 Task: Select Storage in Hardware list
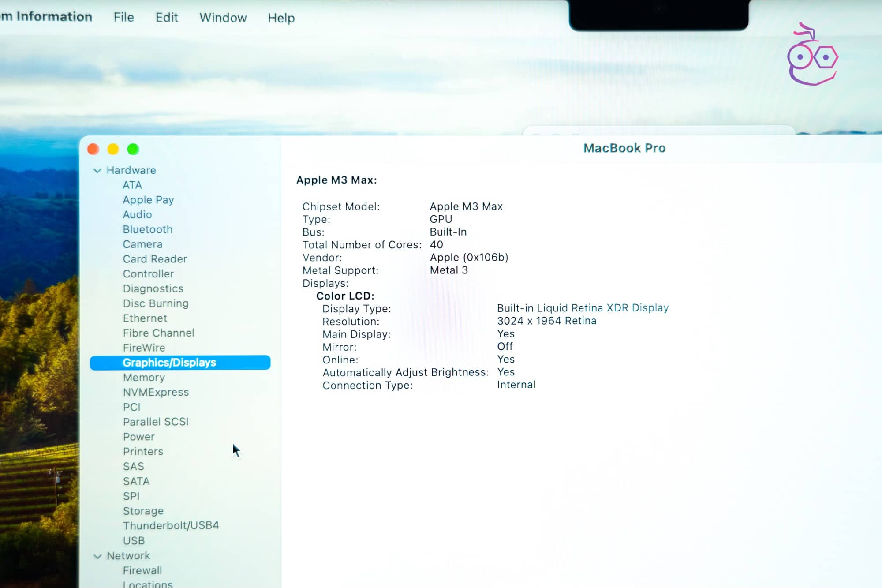143,511
